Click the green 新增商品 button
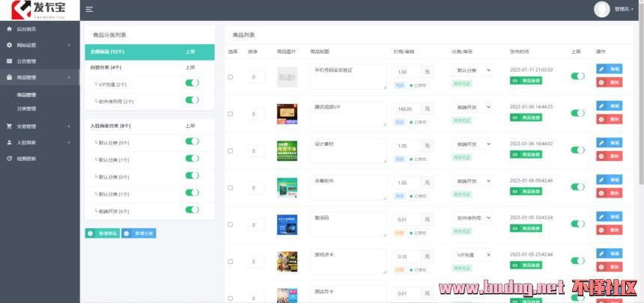The image size is (644, 303). pyautogui.click(x=102, y=233)
